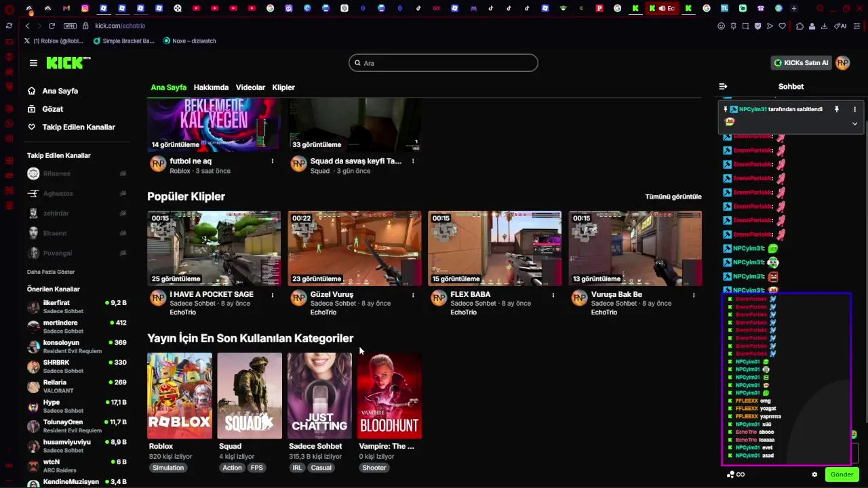Viewport: 868px width, 488px height.
Task: Open the browser AI assistant icon
Action: (840, 26)
